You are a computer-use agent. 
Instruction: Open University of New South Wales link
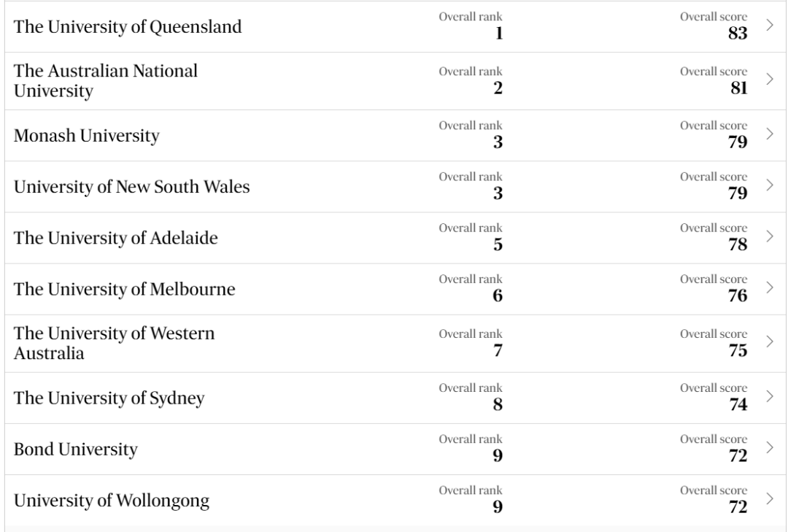(132, 187)
